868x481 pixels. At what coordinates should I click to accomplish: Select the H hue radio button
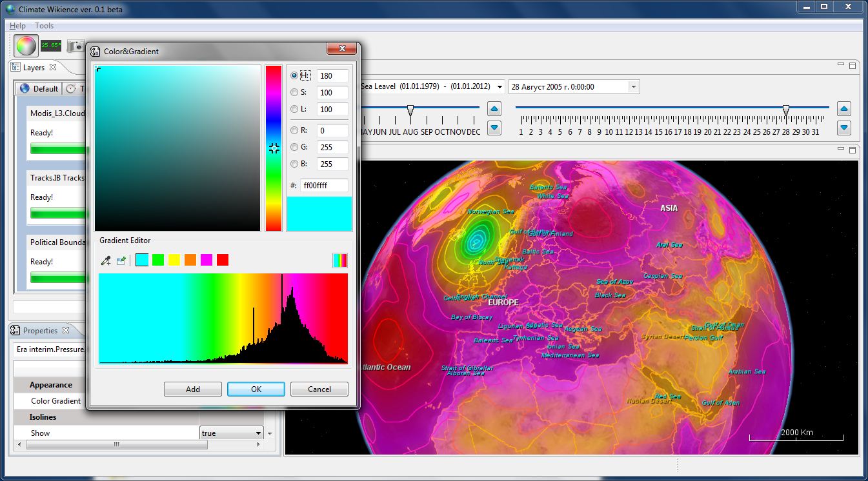tap(294, 75)
